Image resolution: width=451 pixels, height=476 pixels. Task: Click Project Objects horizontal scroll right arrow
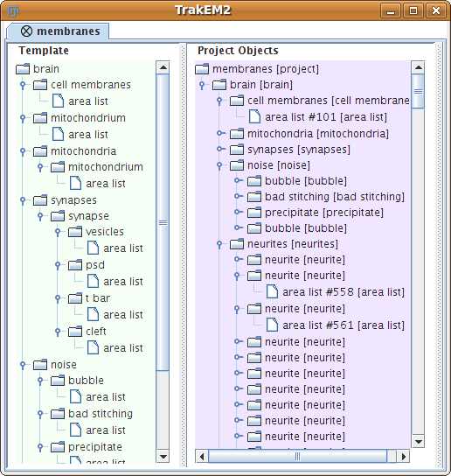[404, 456]
